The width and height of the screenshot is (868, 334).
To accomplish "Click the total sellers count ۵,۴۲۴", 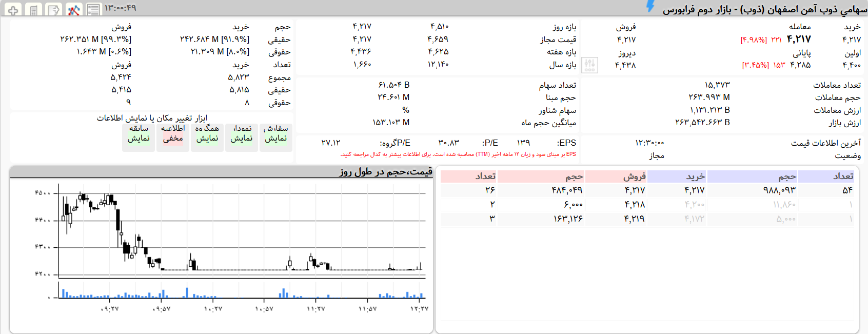I will [121, 77].
